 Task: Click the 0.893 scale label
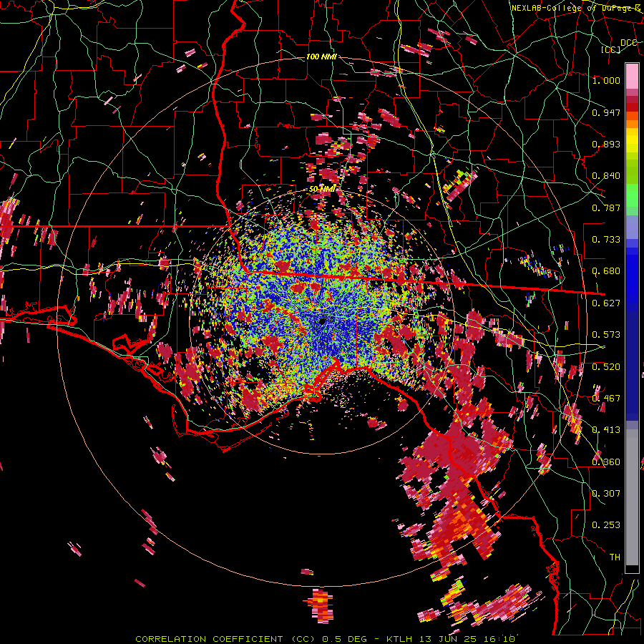[606, 144]
